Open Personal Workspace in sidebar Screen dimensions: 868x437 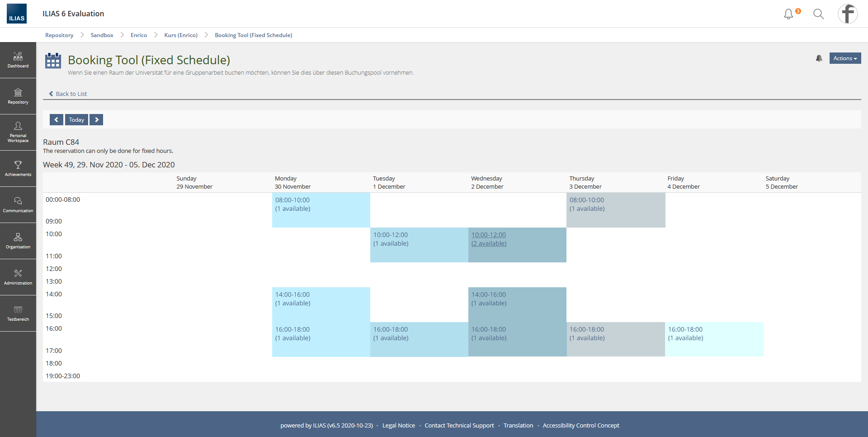click(x=18, y=132)
